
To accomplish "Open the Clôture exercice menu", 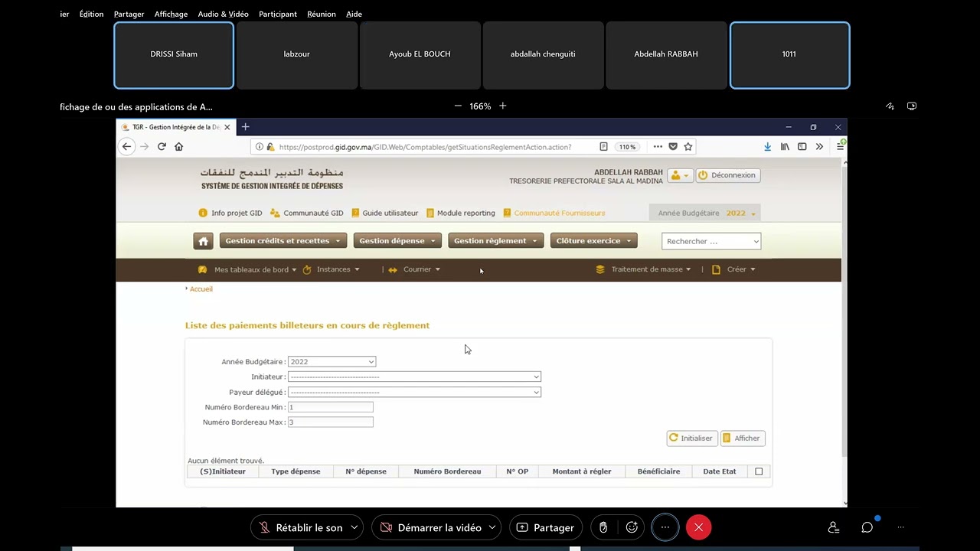I will coord(593,241).
